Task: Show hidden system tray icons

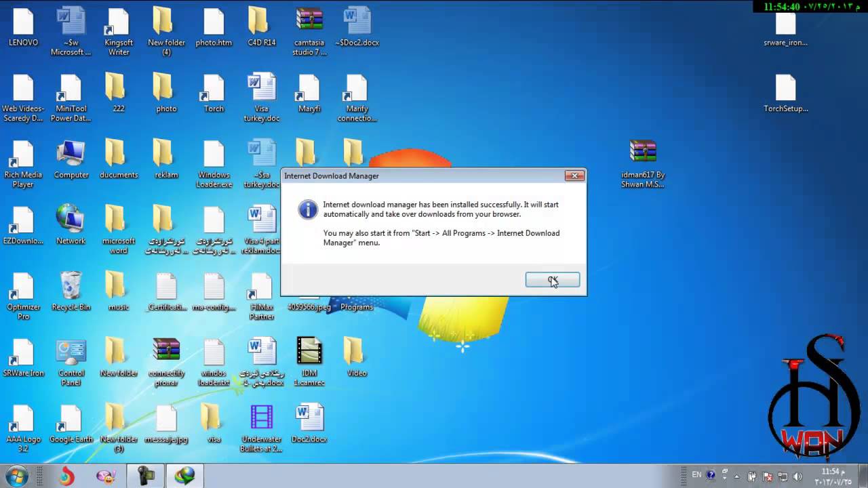Action: coord(738,476)
